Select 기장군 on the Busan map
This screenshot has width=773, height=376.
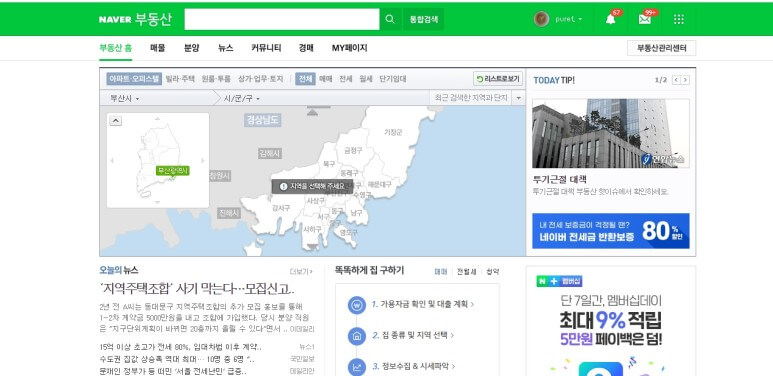[393, 132]
